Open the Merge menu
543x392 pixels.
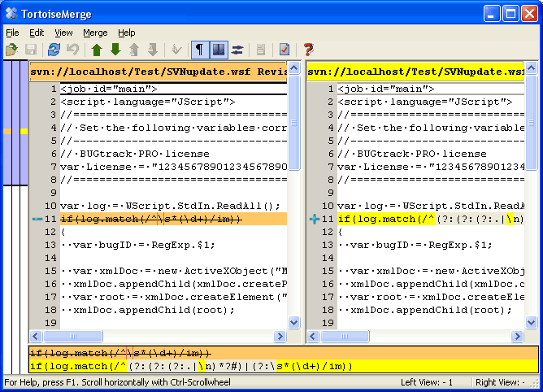[x=95, y=33]
